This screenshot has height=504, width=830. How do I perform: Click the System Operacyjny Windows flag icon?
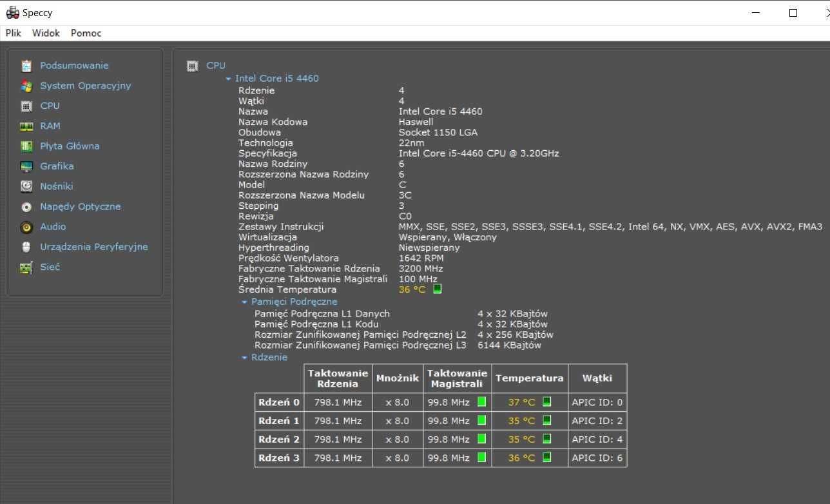26,86
